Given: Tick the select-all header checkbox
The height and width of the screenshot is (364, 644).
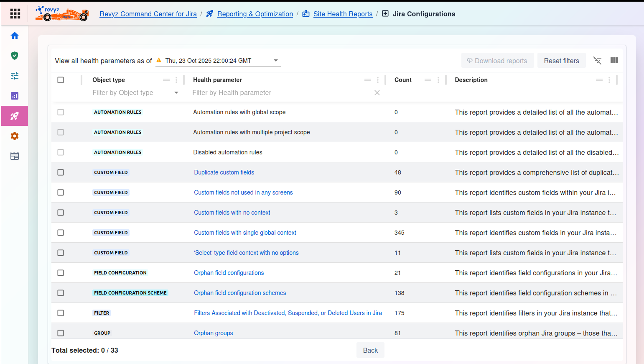Looking at the screenshot, I should (61, 80).
